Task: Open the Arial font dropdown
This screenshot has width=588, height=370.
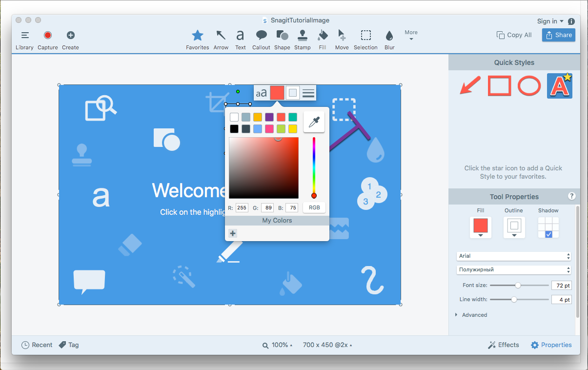Action: pos(514,256)
